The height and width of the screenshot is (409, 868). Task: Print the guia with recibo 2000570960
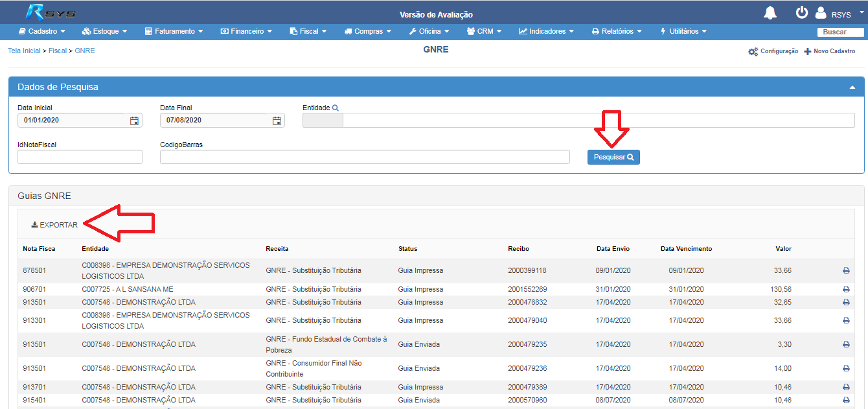tap(846, 400)
